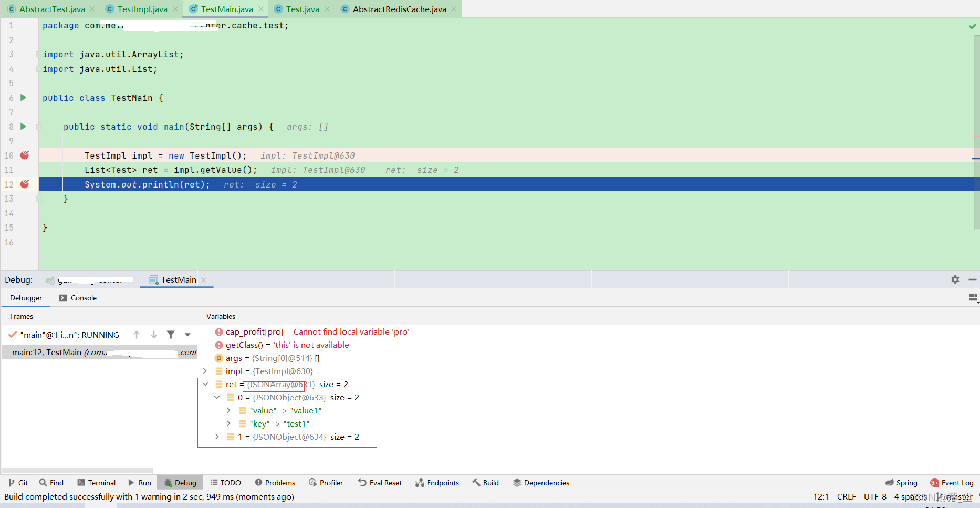The height and width of the screenshot is (508, 980).
Task: Open the frames filter icon
Action: pyautogui.click(x=171, y=335)
